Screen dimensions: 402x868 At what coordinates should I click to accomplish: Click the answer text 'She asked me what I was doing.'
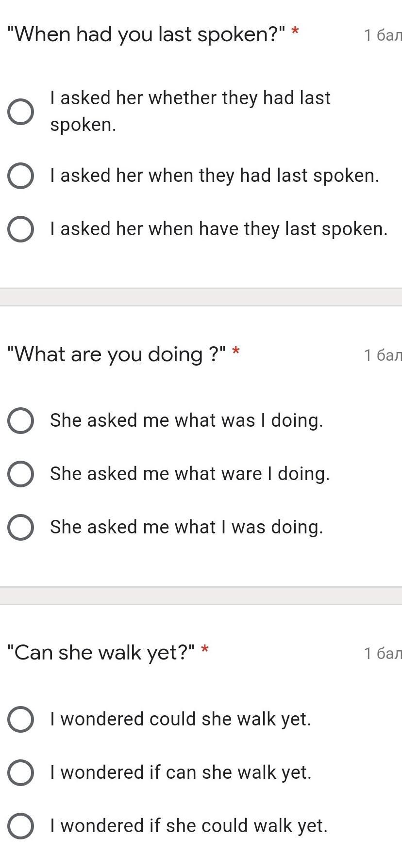[186, 527]
